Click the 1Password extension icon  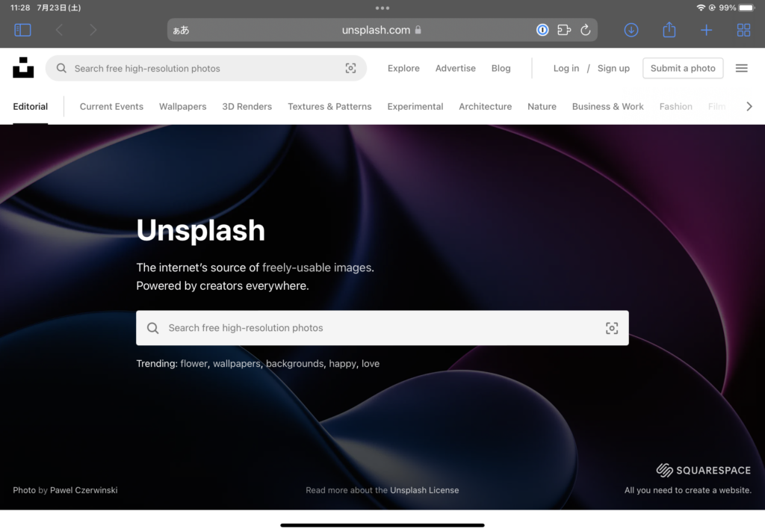click(542, 30)
